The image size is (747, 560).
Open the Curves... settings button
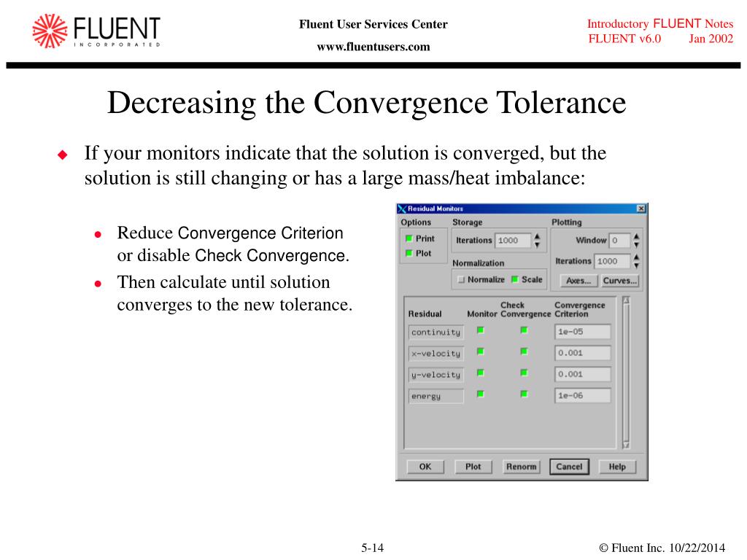(x=620, y=281)
